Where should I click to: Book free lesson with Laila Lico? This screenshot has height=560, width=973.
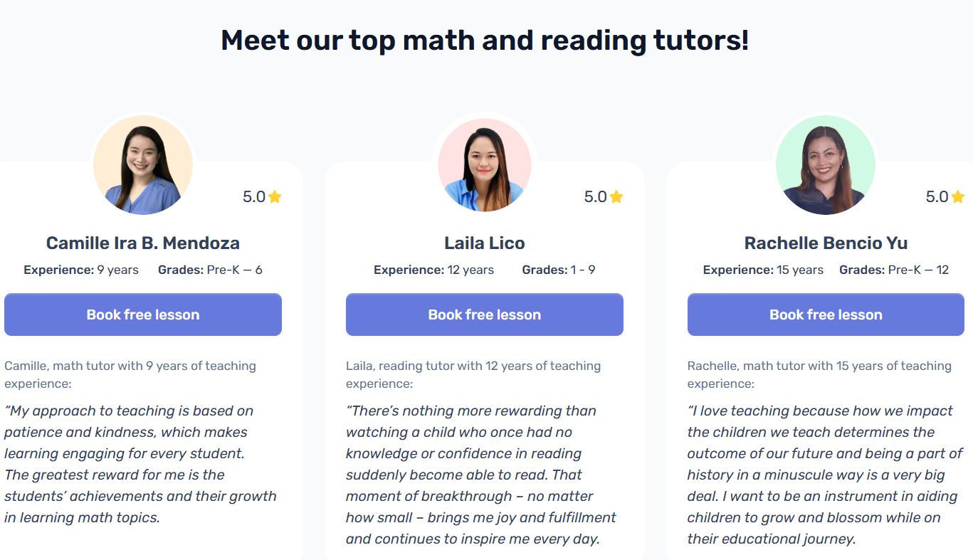(x=484, y=314)
